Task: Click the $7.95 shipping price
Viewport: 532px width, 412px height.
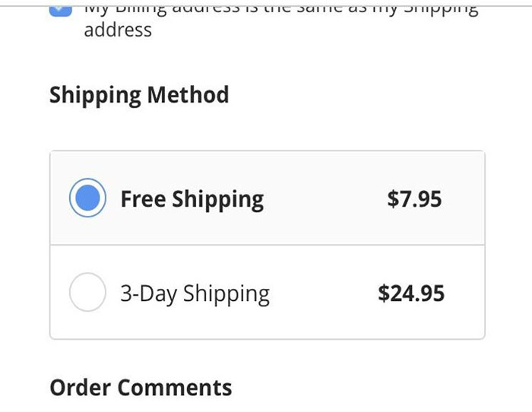Action: (414, 198)
